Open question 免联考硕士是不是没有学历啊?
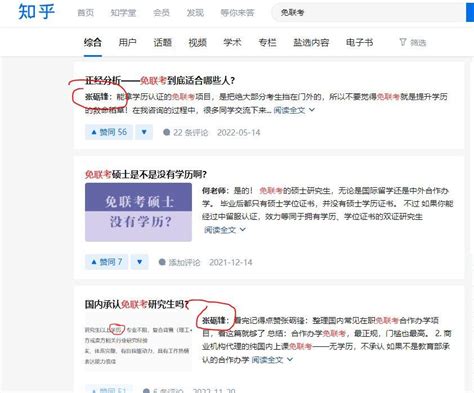The image size is (474, 393). click(x=146, y=174)
